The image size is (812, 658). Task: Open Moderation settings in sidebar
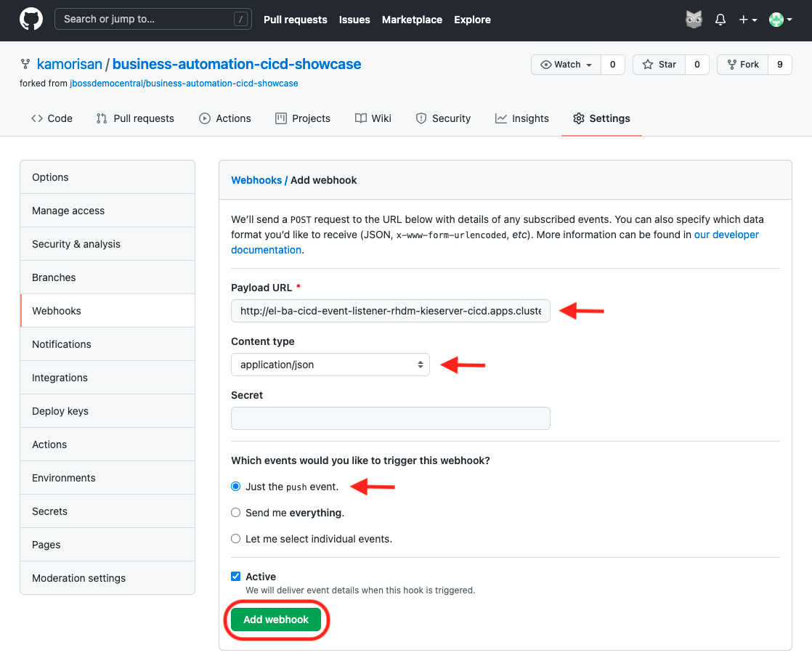107,578
